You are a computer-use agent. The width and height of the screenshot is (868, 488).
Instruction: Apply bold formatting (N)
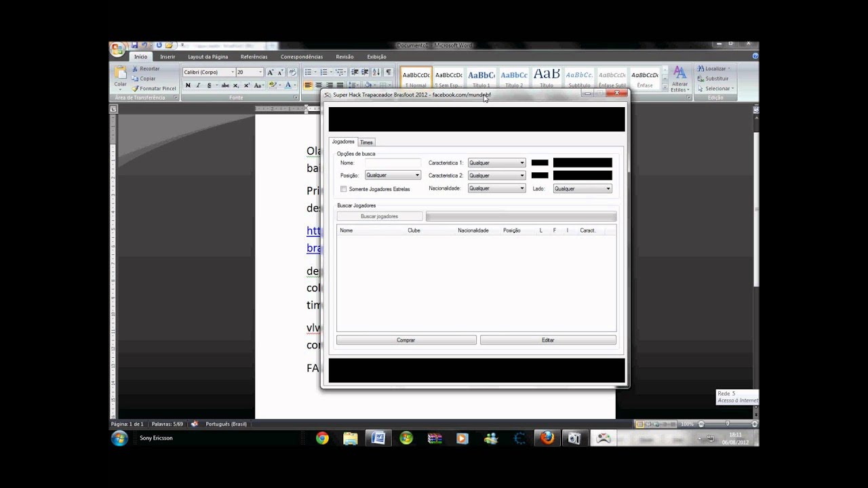(x=188, y=85)
